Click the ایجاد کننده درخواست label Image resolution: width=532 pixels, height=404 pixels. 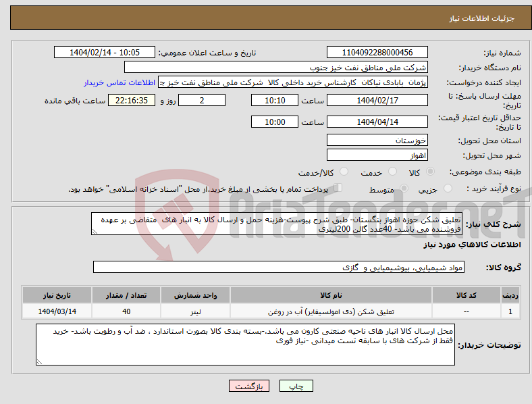point(483,83)
